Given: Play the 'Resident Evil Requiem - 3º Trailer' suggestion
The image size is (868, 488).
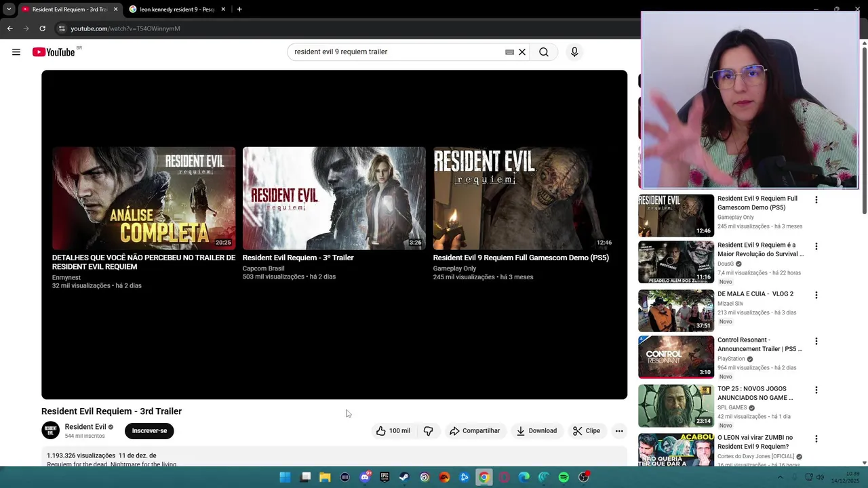Looking at the screenshot, I should (334, 198).
